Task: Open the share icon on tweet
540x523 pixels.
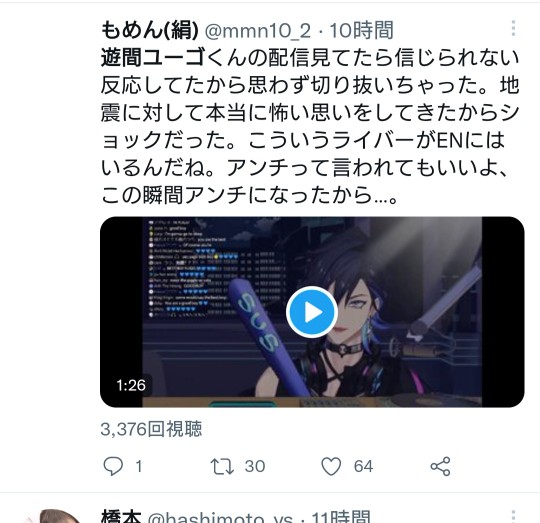Action: 440,467
